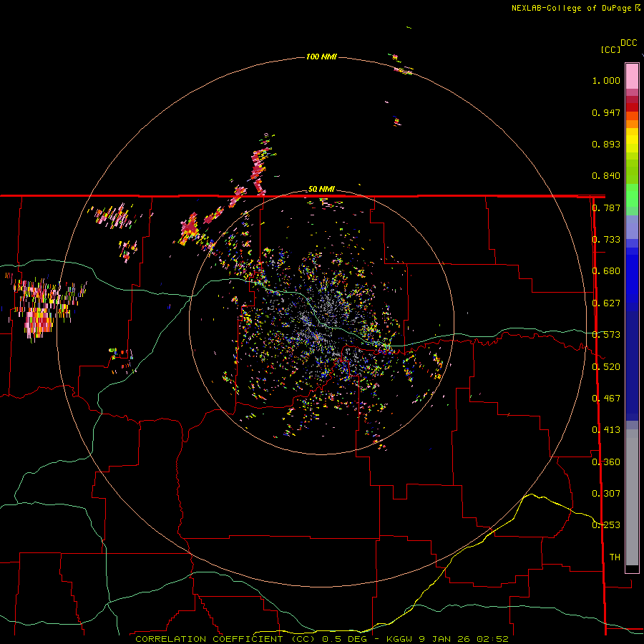This screenshot has width=644, height=644.
Task: Click the [CC] units label
Action: (x=610, y=49)
